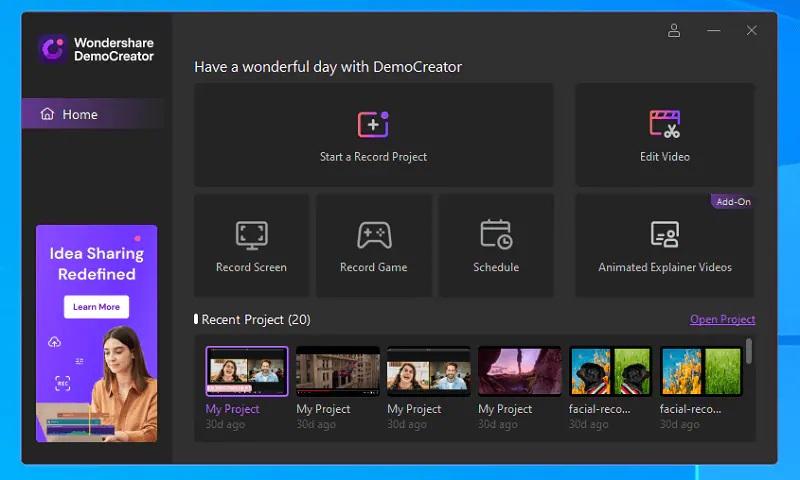
Task: Click the Start a Record Project label
Action: tap(373, 157)
